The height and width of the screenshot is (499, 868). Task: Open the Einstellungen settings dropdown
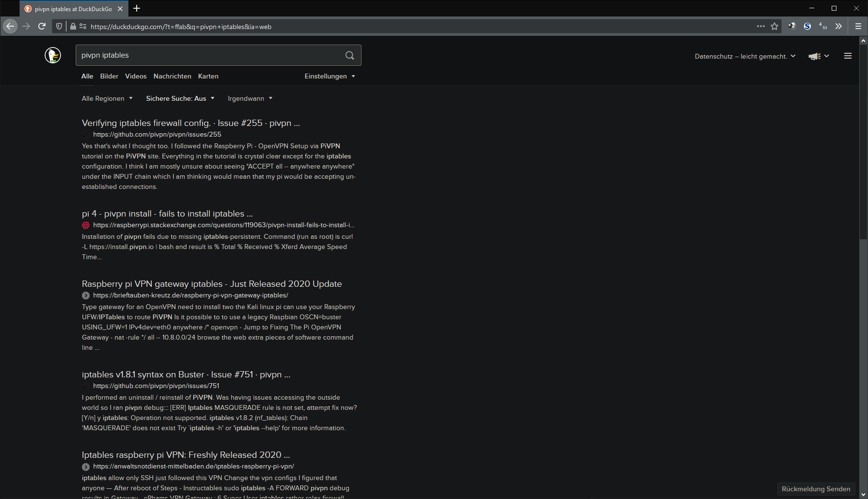point(330,77)
